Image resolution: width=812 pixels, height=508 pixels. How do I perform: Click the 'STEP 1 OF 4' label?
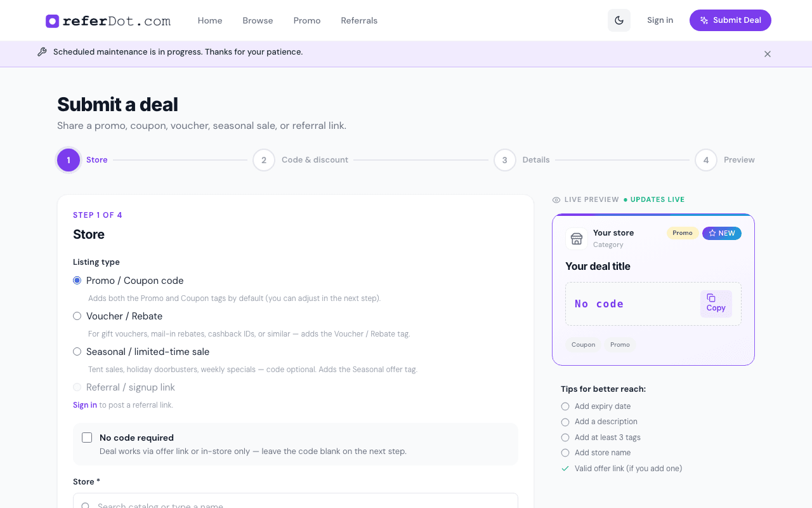coord(98,215)
